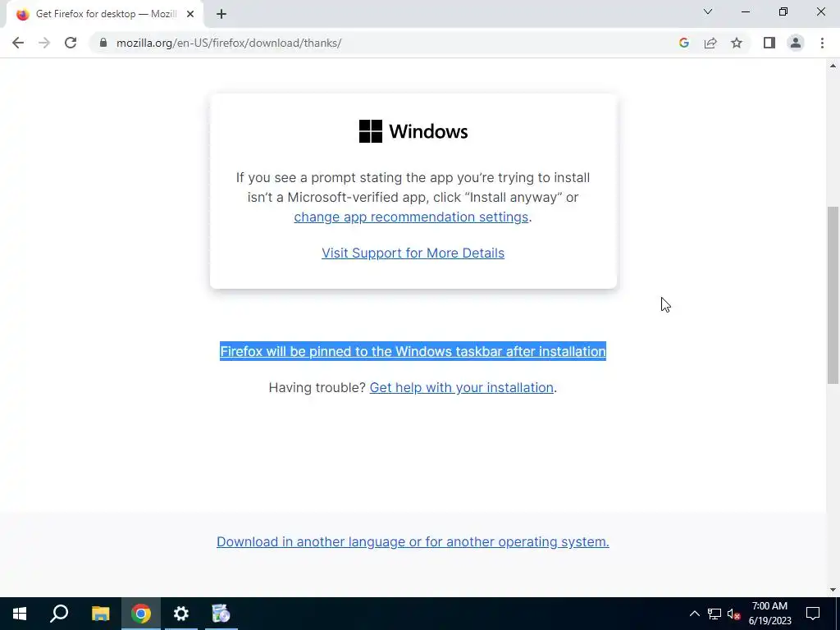
Task: Open the Chrome profile avatar
Action: [796, 43]
